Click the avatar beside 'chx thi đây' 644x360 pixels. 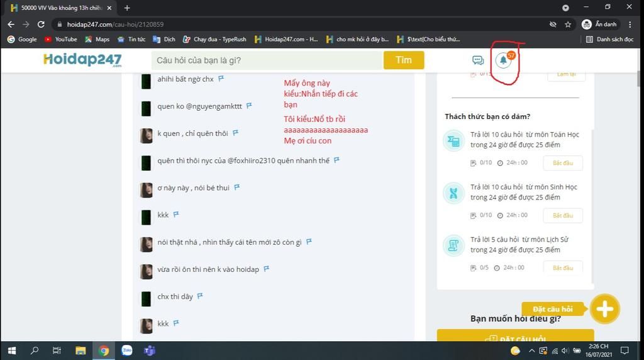pyautogui.click(x=146, y=299)
